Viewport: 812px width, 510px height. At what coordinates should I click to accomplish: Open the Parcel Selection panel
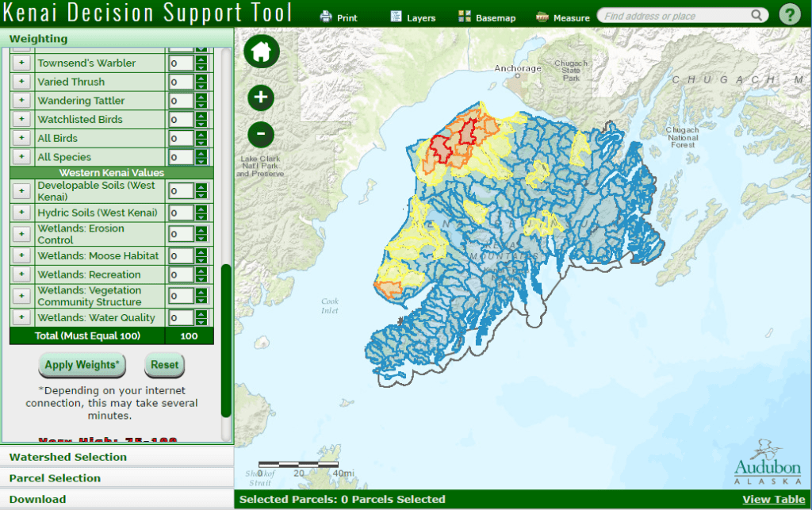(56, 478)
